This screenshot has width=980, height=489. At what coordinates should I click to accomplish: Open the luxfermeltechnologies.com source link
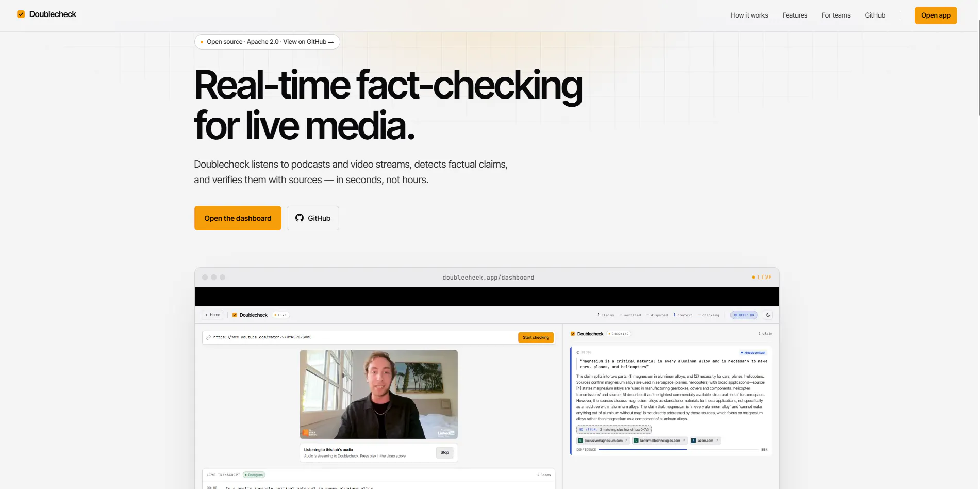660,441
